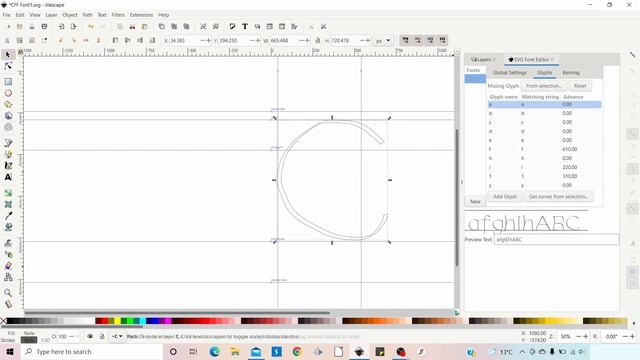Click the Add Glyph button
Screen dimensions: 640x360
(x=504, y=196)
